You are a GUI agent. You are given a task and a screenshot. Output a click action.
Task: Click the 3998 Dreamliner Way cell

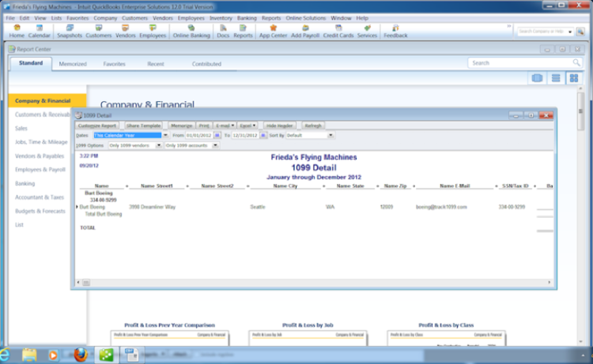(152, 207)
